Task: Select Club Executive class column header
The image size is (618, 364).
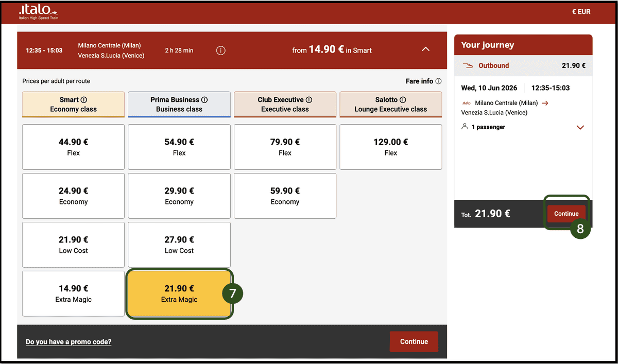Action: tap(285, 105)
